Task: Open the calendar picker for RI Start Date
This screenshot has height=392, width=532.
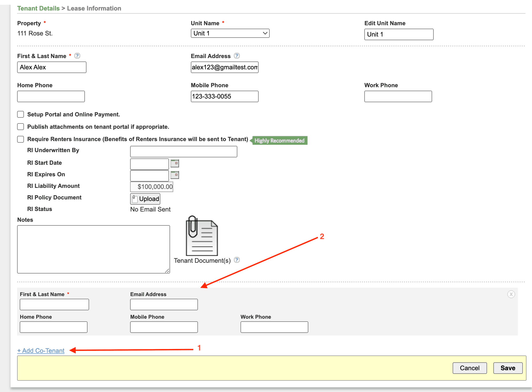Action: [x=175, y=163]
